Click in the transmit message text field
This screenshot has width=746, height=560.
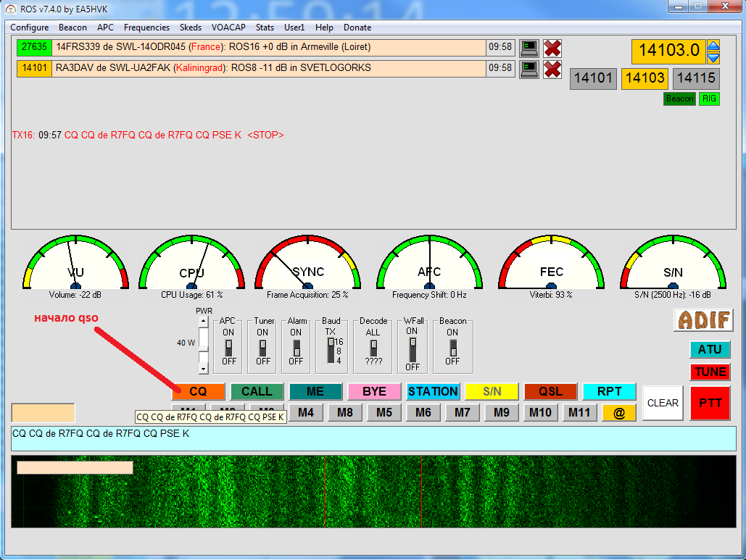373,438
